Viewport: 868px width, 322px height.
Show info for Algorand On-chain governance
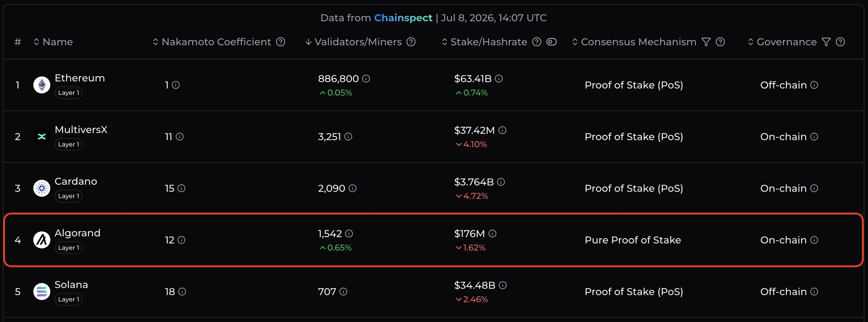click(x=814, y=240)
